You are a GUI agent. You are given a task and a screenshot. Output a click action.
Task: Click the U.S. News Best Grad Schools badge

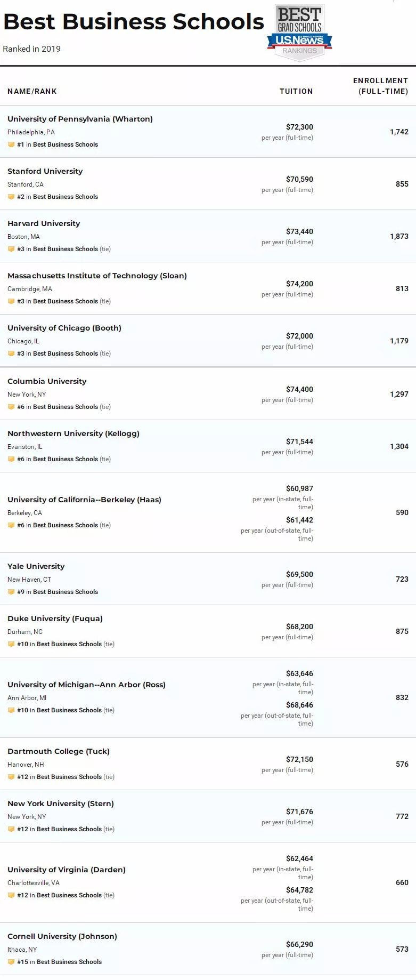coord(299,33)
